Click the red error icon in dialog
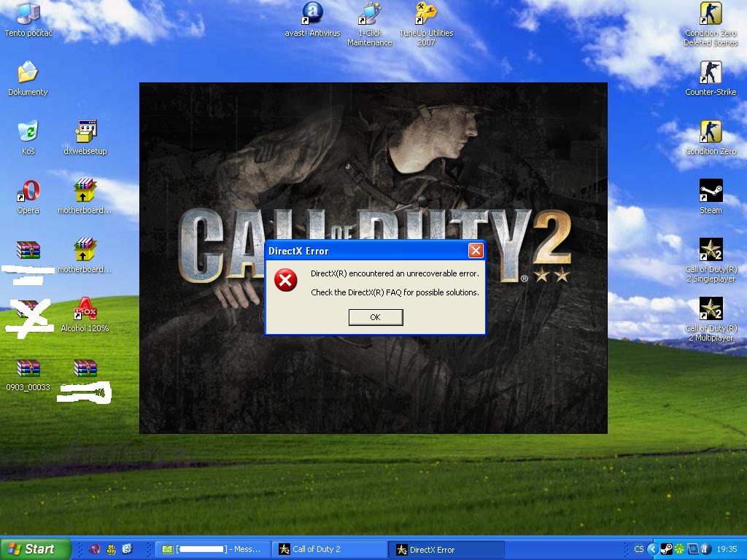The image size is (747, 560). (285, 280)
